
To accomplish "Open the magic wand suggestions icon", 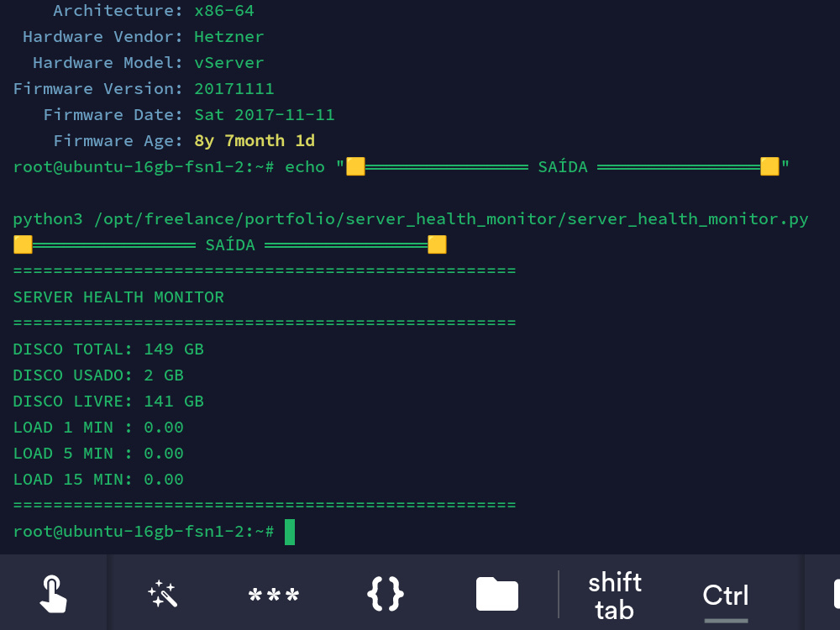I will click(x=162, y=594).
